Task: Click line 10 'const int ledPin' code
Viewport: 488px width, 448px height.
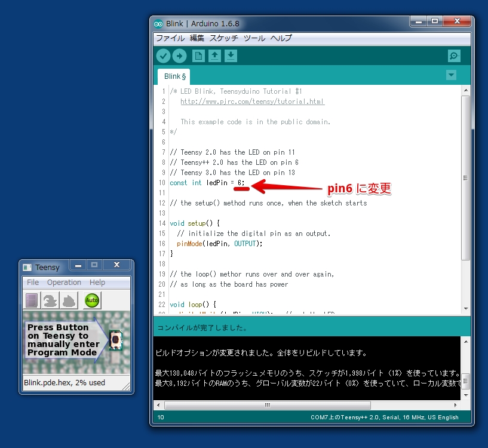Action: [x=207, y=183]
